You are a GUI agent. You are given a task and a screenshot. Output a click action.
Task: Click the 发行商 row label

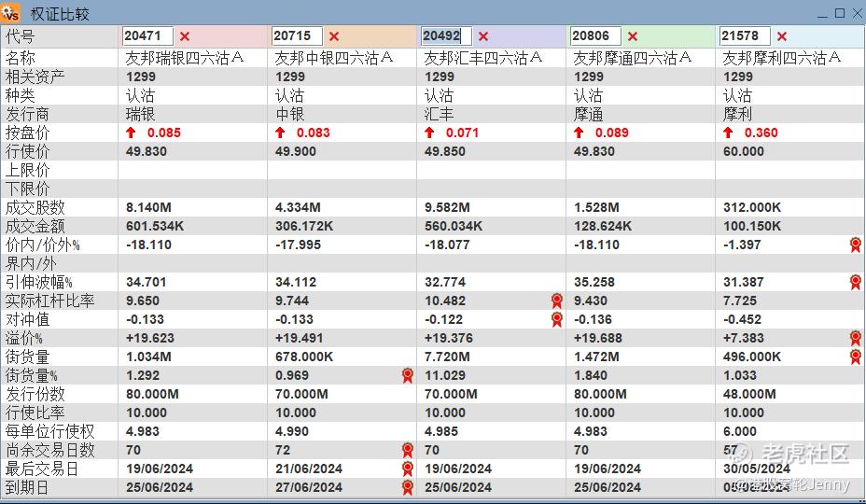tap(28, 115)
